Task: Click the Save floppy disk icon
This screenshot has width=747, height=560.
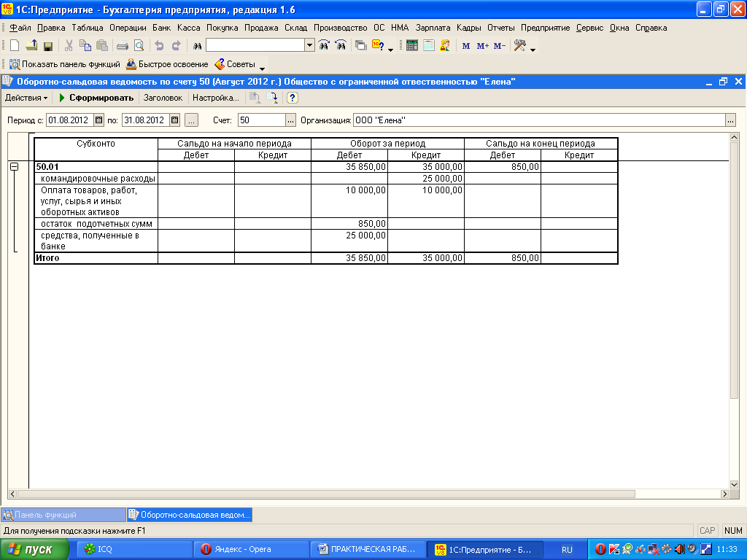Action: click(x=47, y=46)
